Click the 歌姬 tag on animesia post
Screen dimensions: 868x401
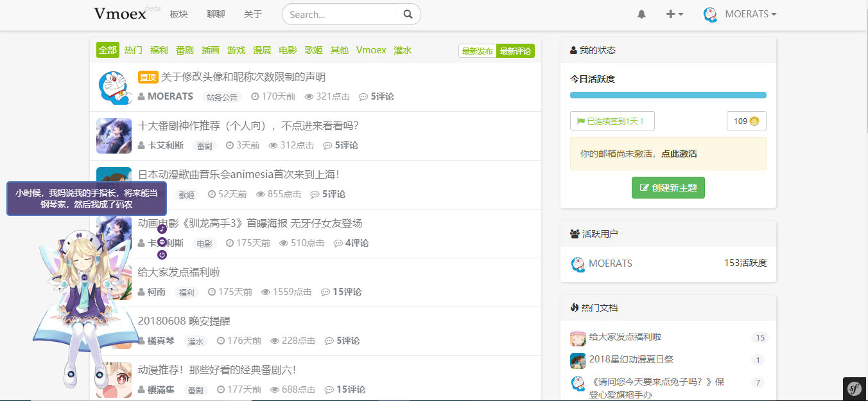[x=186, y=195]
